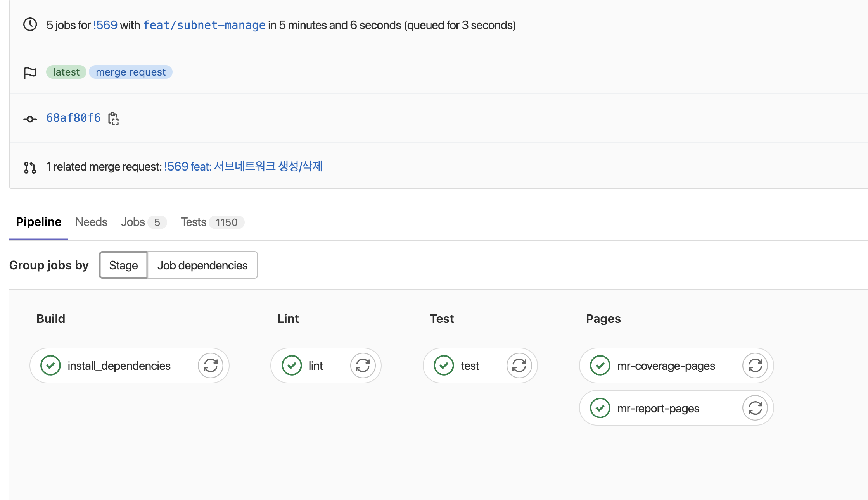Group jobs by Stage
Viewport: 868px width, 500px height.
pos(123,265)
